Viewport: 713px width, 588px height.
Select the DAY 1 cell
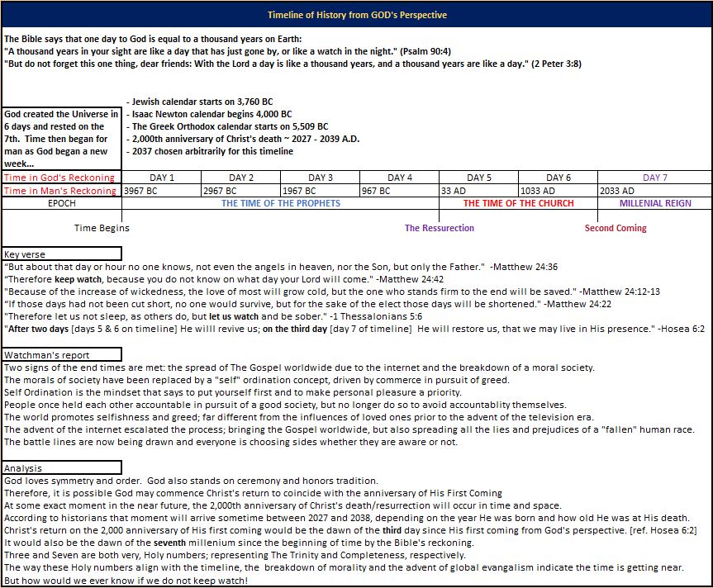pyautogui.click(x=161, y=178)
